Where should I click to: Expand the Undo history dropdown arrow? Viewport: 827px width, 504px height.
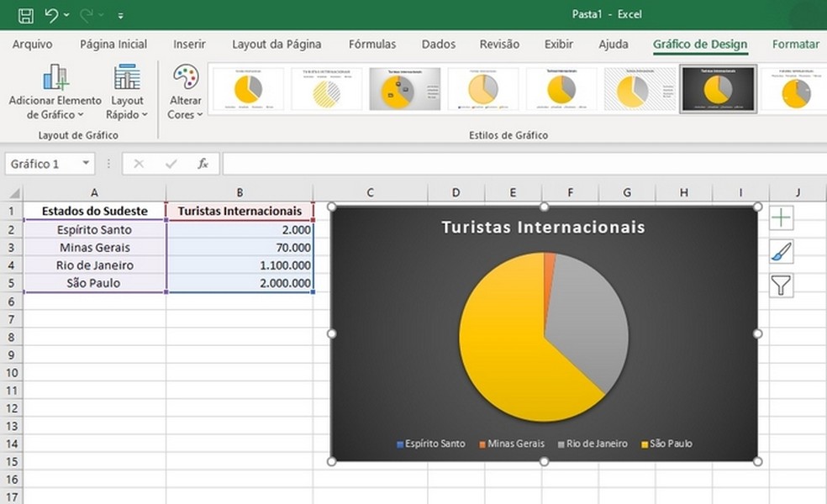click(66, 16)
